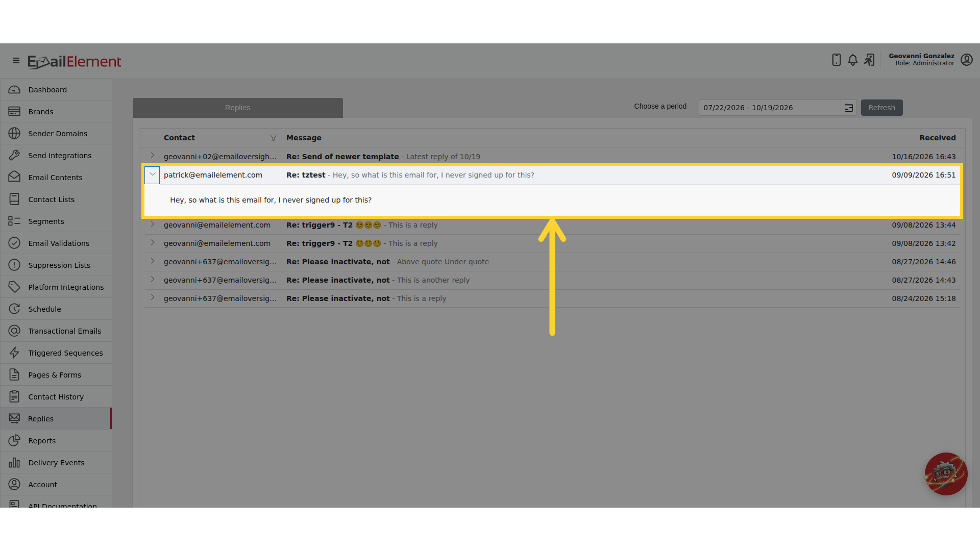Click the Email Validations checkmark icon
This screenshot has height=551, width=980.
tap(14, 243)
